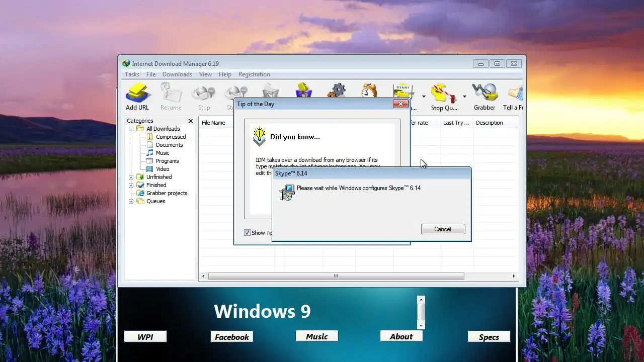The width and height of the screenshot is (644, 362).
Task: Open the Start Queue dropdown arrow
Action: coord(424,97)
